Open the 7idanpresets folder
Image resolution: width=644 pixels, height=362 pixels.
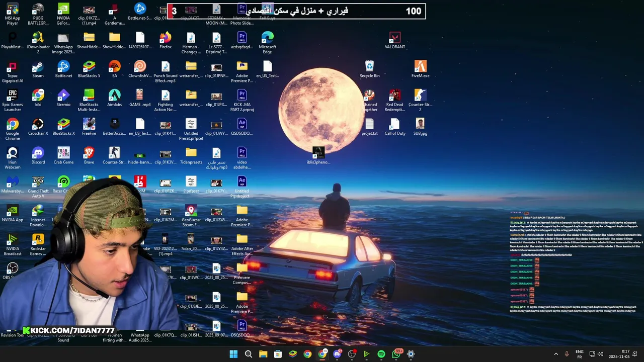click(191, 155)
